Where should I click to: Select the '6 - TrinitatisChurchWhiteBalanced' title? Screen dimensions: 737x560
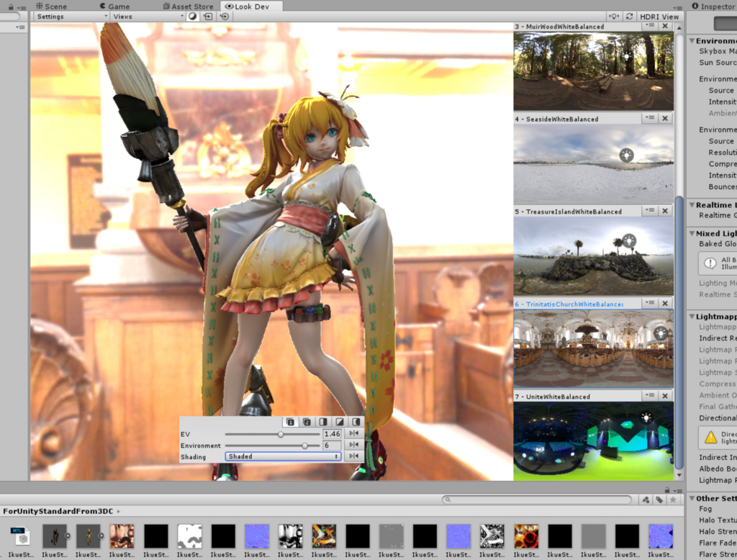point(569,304)
